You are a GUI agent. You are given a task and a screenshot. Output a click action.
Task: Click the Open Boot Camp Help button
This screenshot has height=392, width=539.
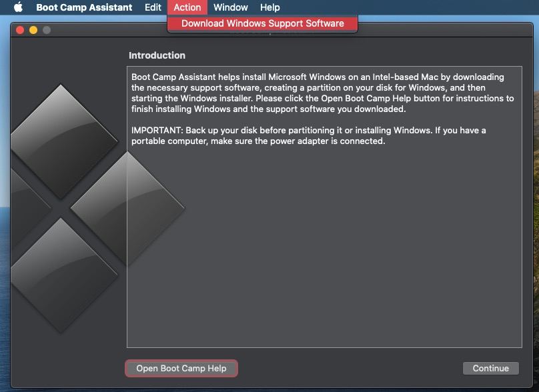pyautogui.click(x=181, y=368)
